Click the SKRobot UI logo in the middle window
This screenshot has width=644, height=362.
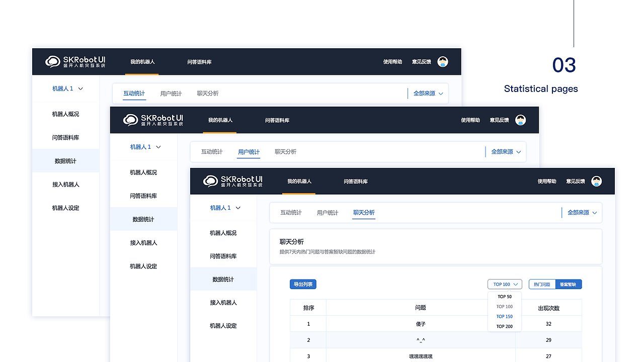click(x=153, y=120)
